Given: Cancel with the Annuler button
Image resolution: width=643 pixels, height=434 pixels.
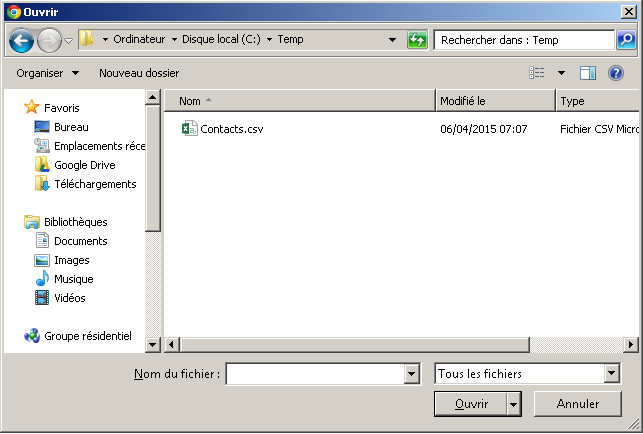Looking at the screenshot, I should 578,404.
